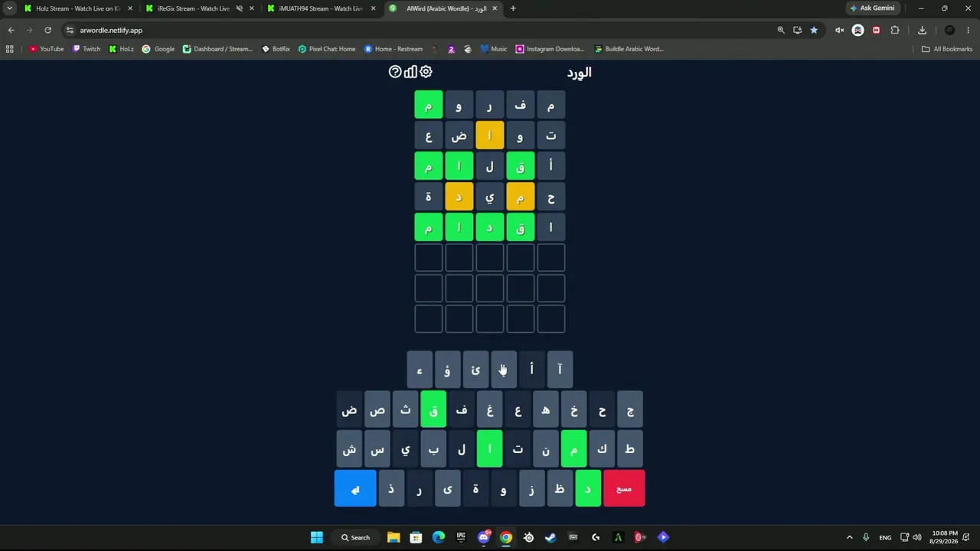Tap the green ق key on keyboard
Image resolution: width=980 pixels, height=551 pixels.
(433, 410)
